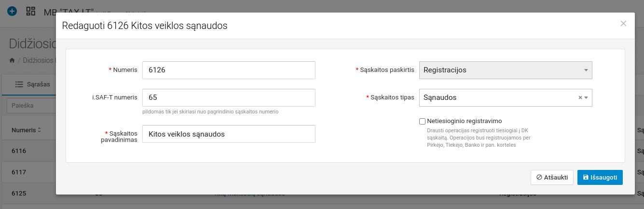Select account row 6125
644x209 pixels.
tap(19, 194)
